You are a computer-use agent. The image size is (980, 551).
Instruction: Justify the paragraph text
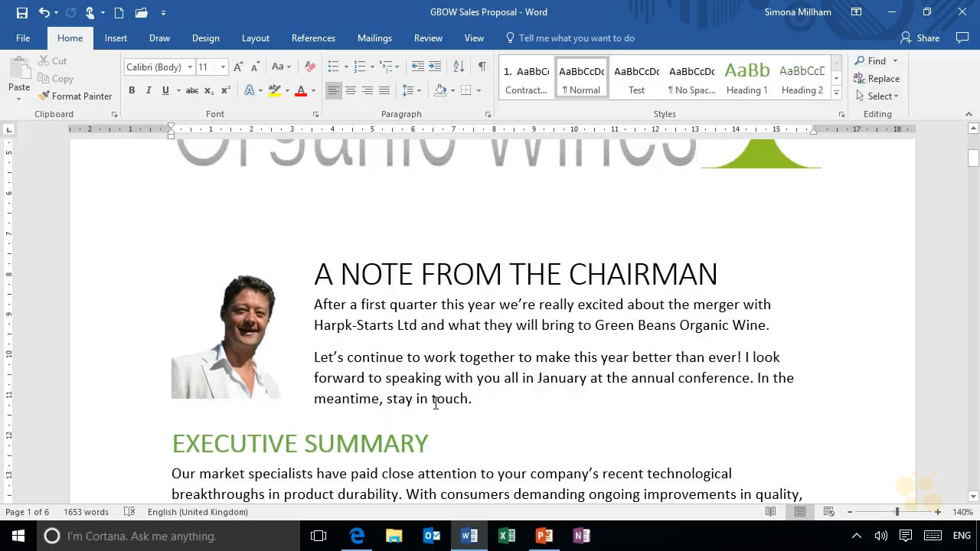tap(384, 90)
